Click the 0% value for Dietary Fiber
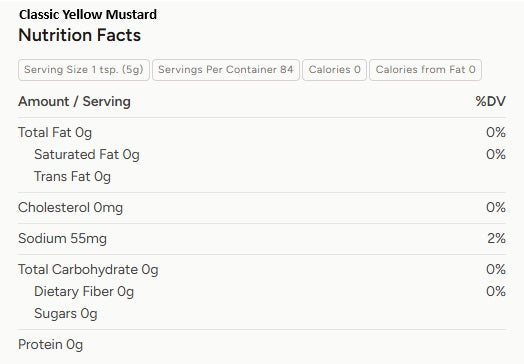Viewport: 524px width, 364px height. (x=496, y=291)
